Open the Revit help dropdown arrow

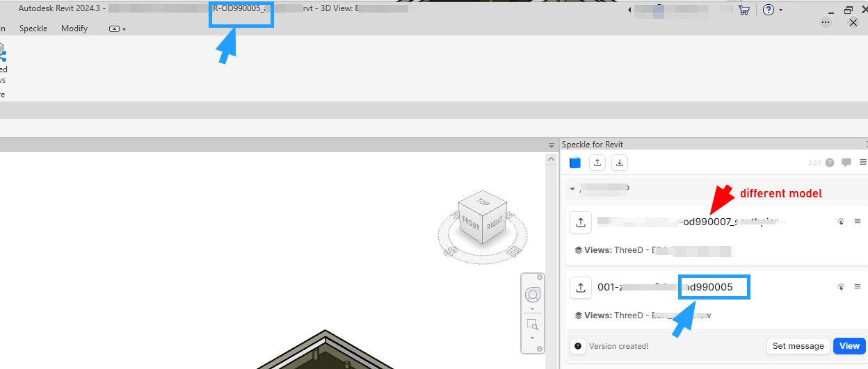pos(781,10)
